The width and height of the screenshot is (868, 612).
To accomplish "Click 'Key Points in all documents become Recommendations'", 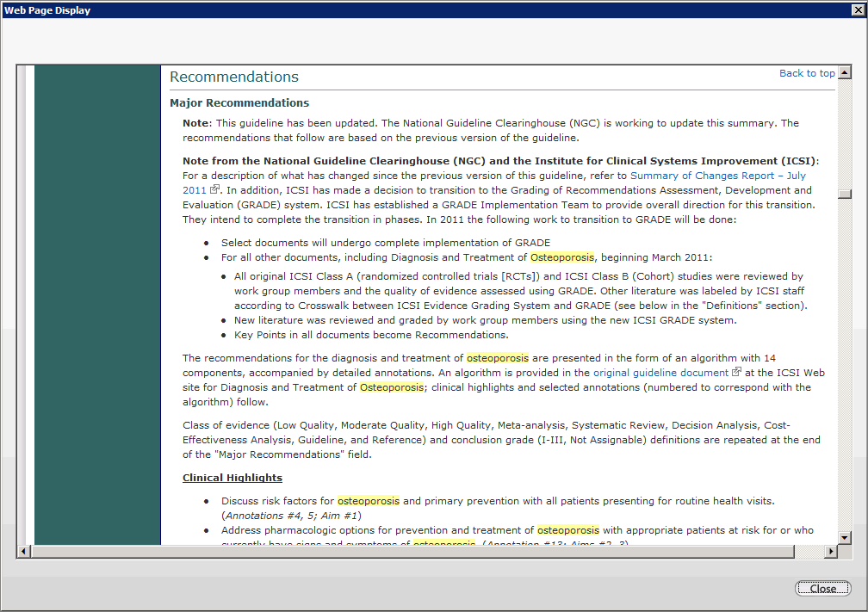I will pyautogui.click(x=371, y=335).
